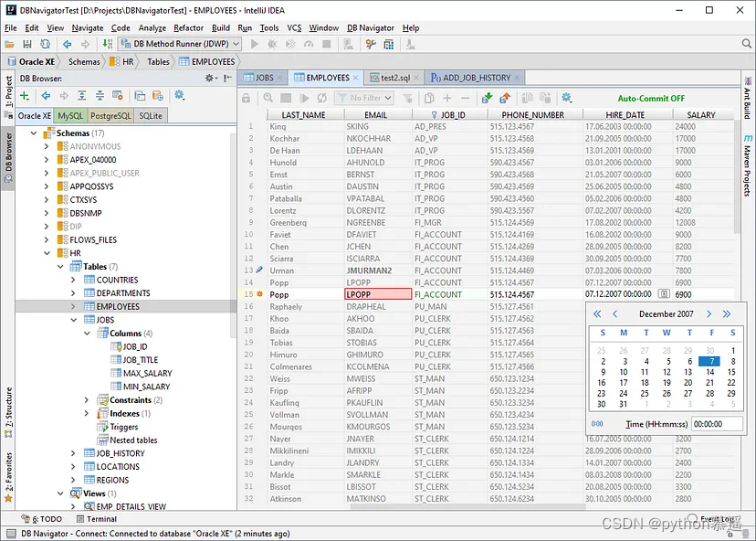Sort by the SALARY column header
Screen dimensions: 756x541
[701, 115]
